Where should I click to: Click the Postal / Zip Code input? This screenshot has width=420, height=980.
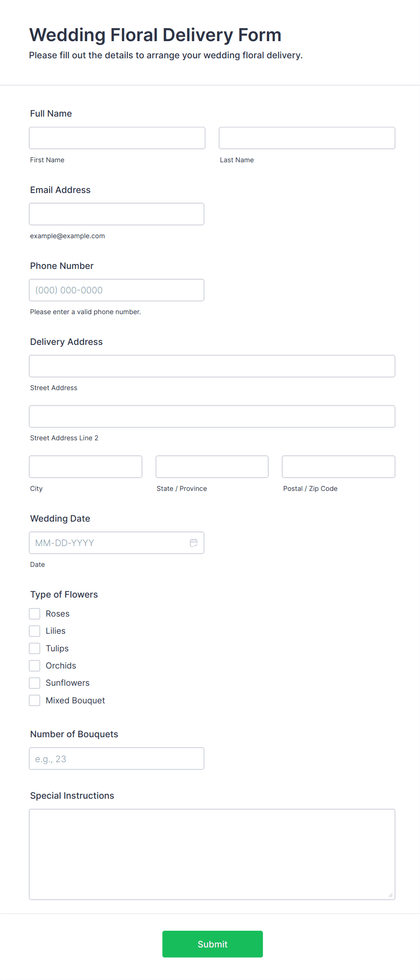[x=338, y=466]
